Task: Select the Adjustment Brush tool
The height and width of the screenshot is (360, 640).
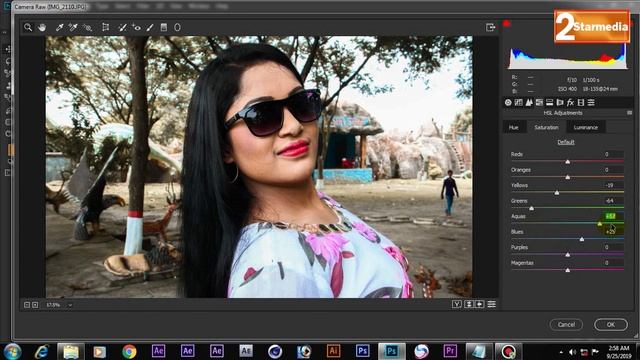Action: tap(150, 27)
